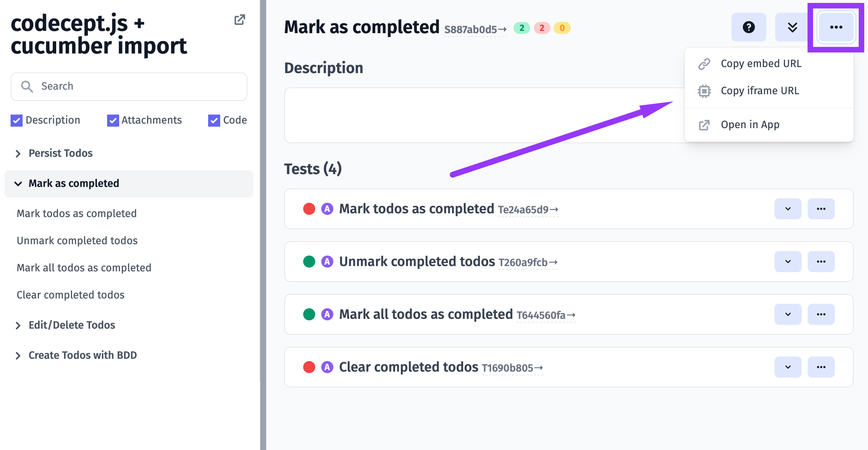Viewport: 868px width, 450px height.
Task: Uncheck the Description checkbox
Action: coord(17,121)
